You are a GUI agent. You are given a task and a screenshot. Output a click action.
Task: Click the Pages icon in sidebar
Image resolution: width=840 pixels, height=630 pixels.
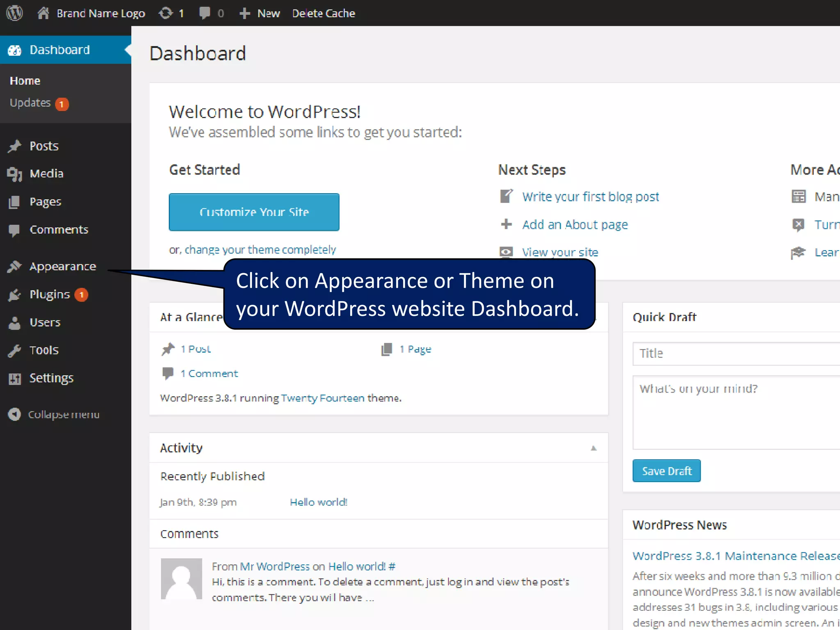pos(14,202)
